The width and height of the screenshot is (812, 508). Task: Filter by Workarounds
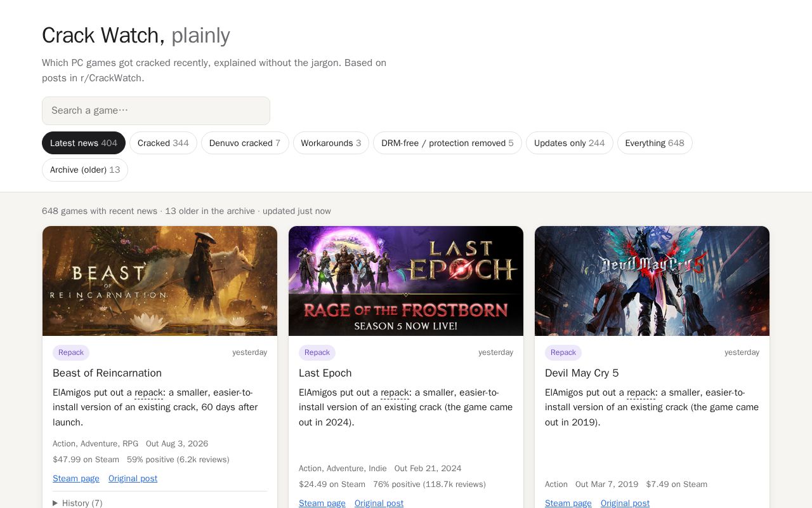click(331, 143)
